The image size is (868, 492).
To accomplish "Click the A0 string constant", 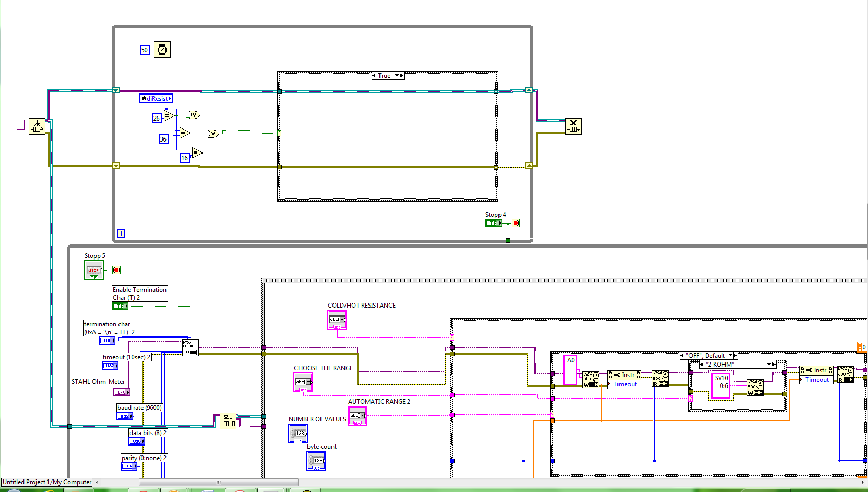I will (570, 370).
